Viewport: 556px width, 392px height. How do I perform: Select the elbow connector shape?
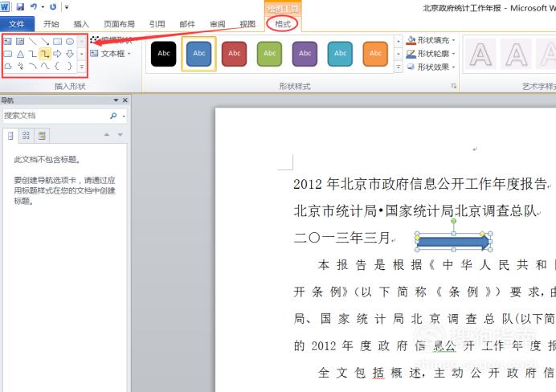(33, 54)
